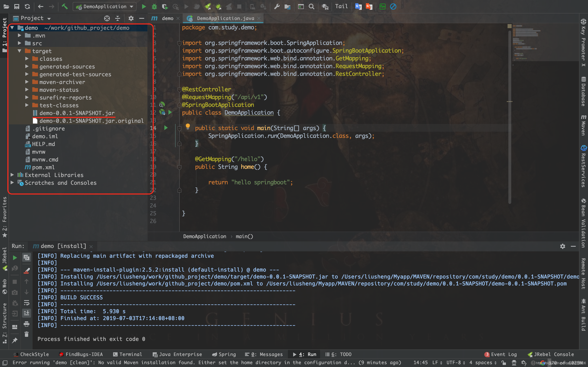Toggle pin tab in Run panel
Screen dimensions: 588x367
tap(14, 340)
